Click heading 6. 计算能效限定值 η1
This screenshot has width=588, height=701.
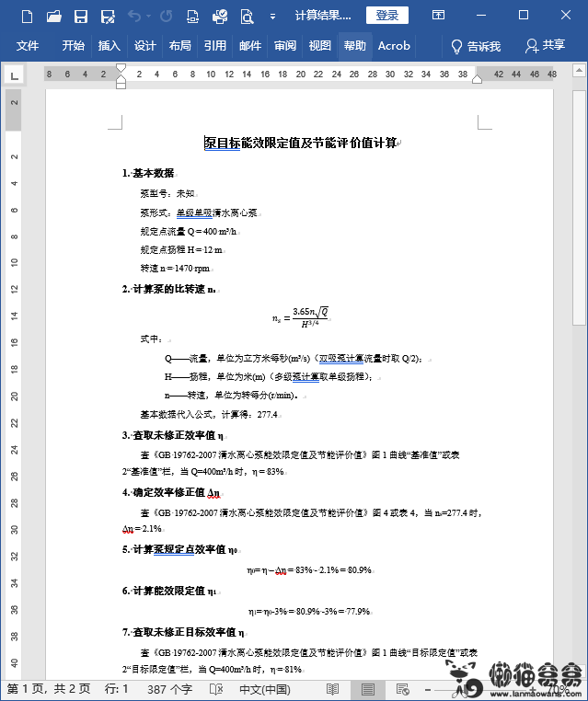pyautogui.click(x=169, y=591)
